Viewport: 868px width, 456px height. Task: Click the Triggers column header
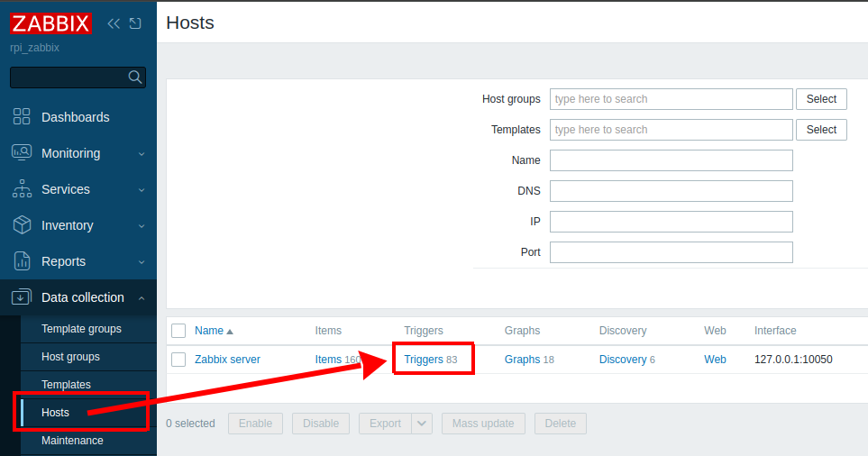(x=424, y=331)
